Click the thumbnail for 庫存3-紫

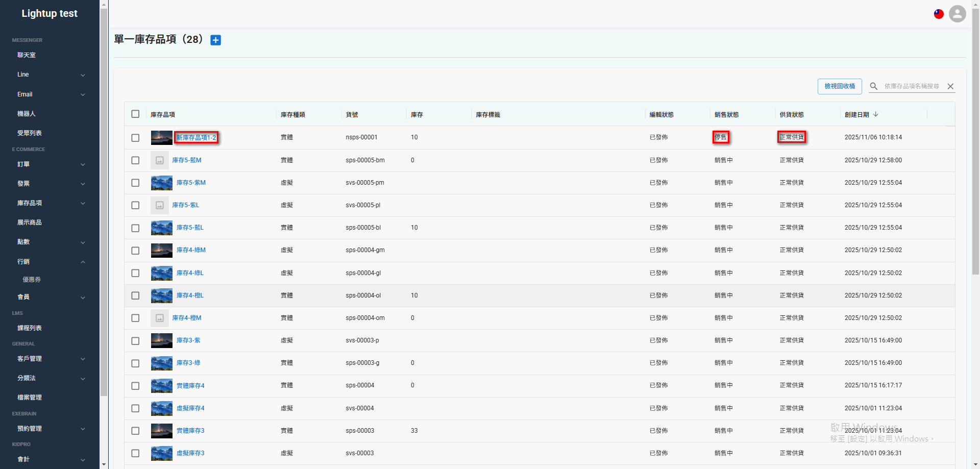[x=162, y=340]
